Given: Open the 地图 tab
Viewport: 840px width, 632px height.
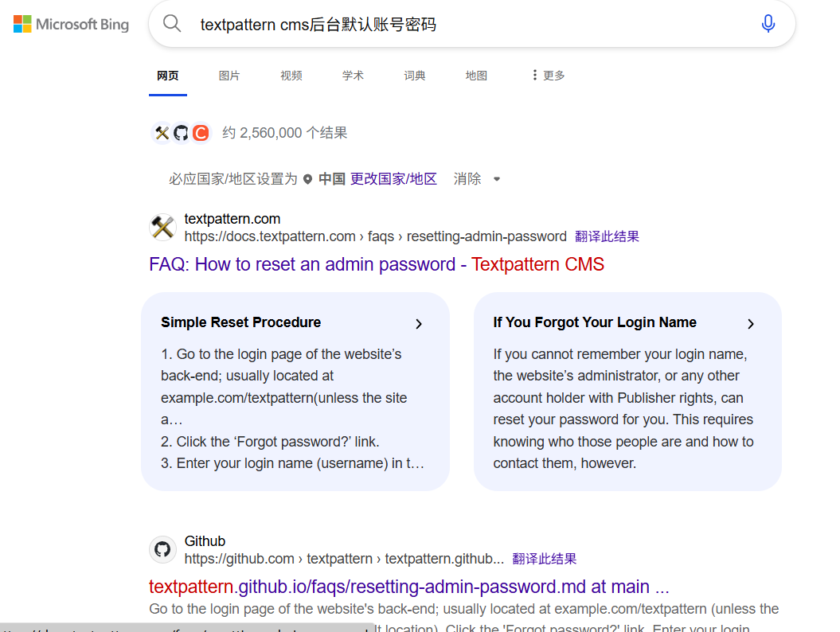Looking at the screenshot, I should tap(476, 76).
